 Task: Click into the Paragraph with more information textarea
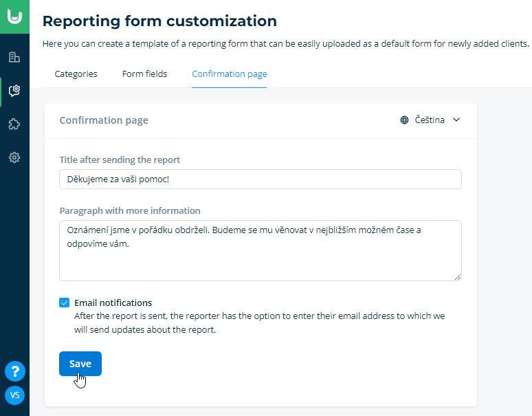click(261, 250)
